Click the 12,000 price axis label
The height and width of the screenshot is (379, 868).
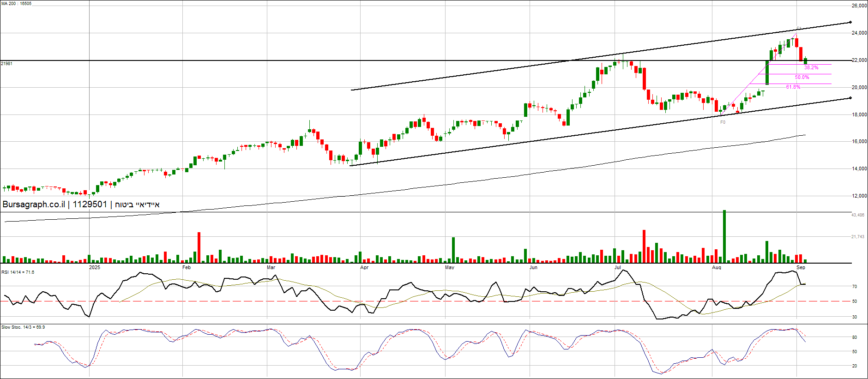tap(859, 196)
